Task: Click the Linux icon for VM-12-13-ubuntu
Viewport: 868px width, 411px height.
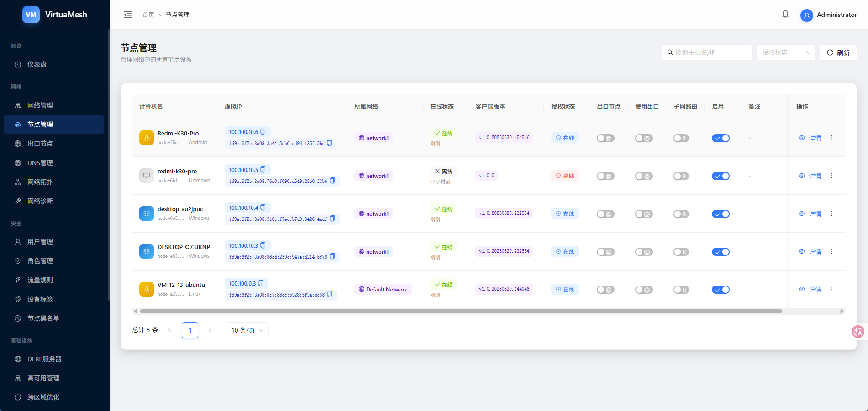Action: coord(147,289)
